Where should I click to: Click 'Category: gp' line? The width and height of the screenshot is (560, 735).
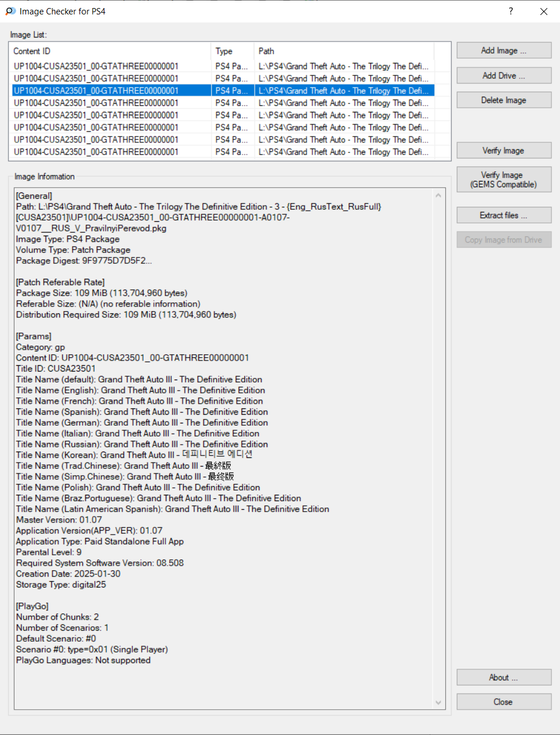click(x=40, y=347)
